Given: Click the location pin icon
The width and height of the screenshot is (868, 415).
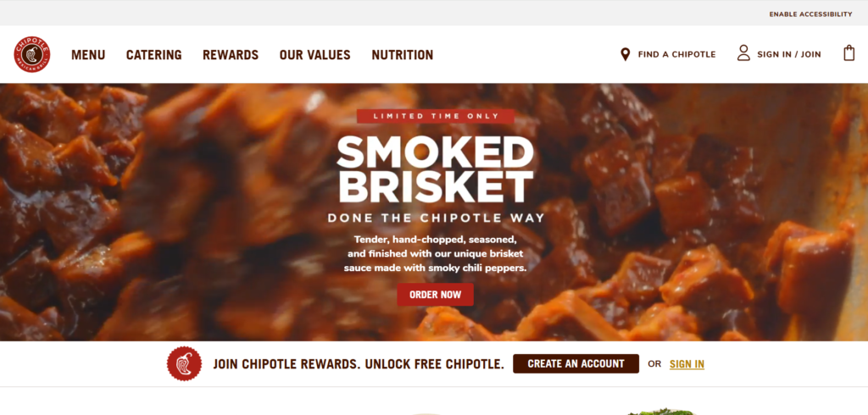Looking at the screenshot, I should click(x=625, y=55).
